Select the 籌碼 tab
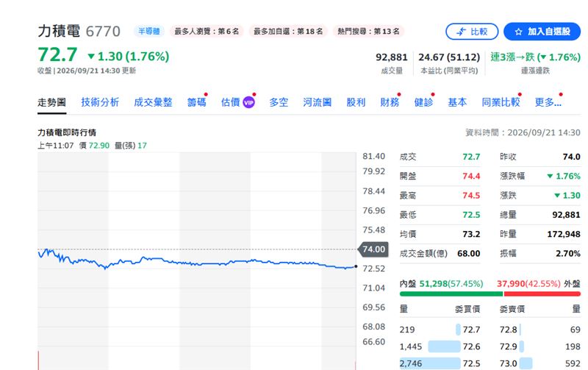This screenshot has width=588, height=370. point(196,102)
